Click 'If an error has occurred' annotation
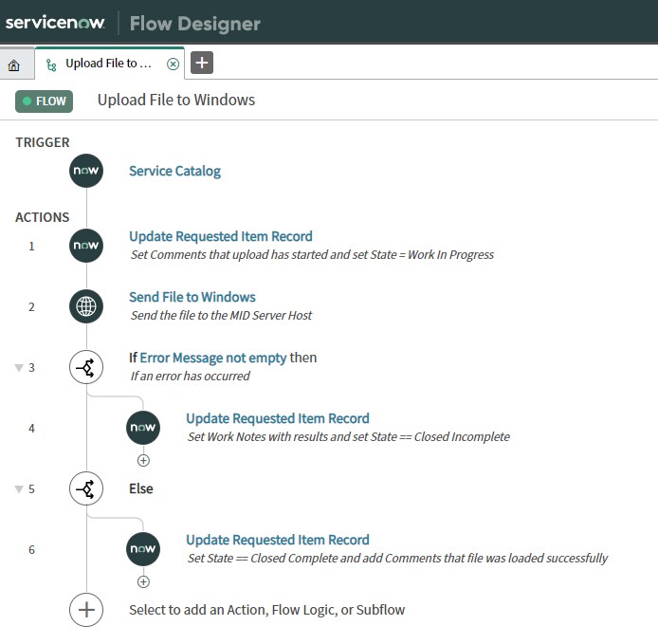 click(190, 377)
